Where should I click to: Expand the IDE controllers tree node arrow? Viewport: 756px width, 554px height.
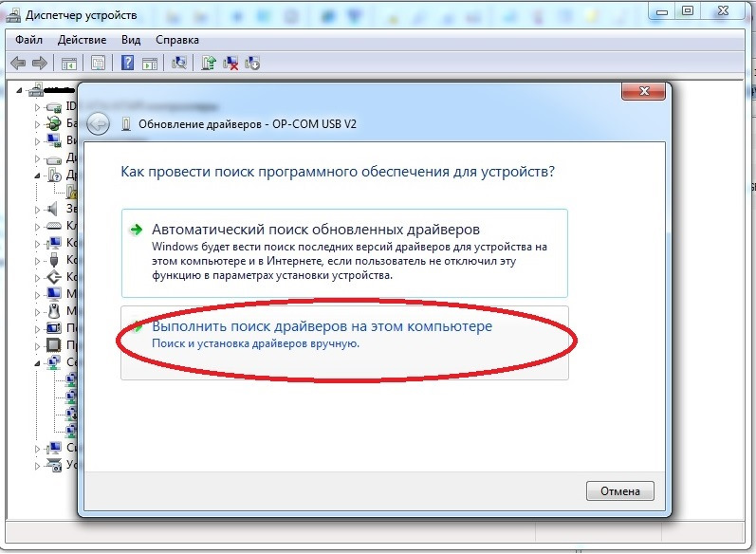coord(37,107)
